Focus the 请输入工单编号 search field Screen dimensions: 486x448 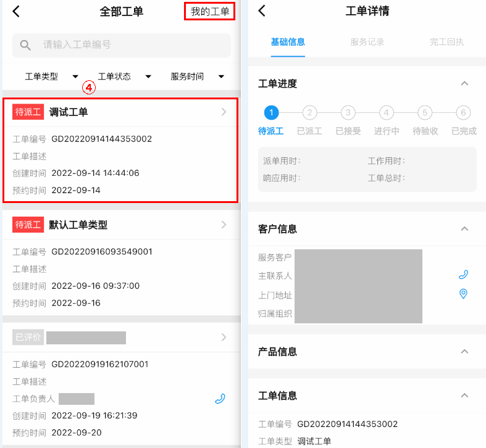point(122,45)
